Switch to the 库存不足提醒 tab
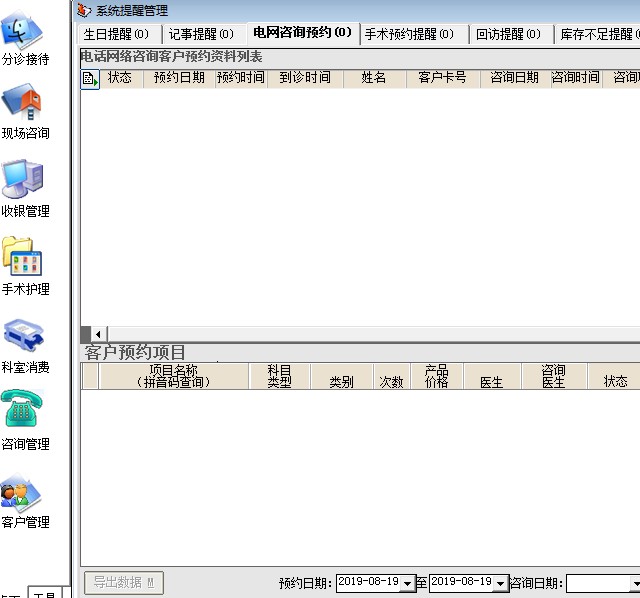This screenshot has height=598, width=640. (x=598, y=34)
